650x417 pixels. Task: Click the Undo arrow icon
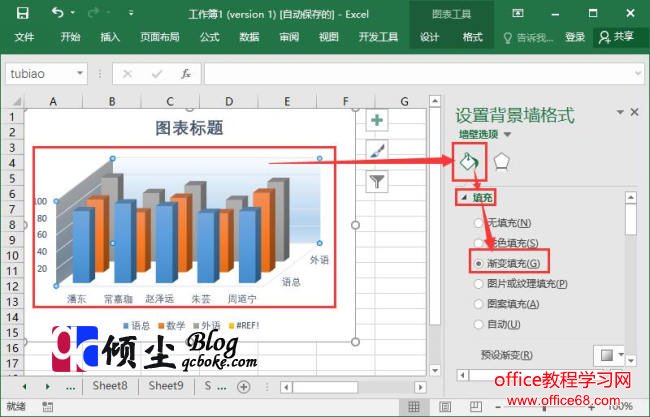click(x=57, y=13)
